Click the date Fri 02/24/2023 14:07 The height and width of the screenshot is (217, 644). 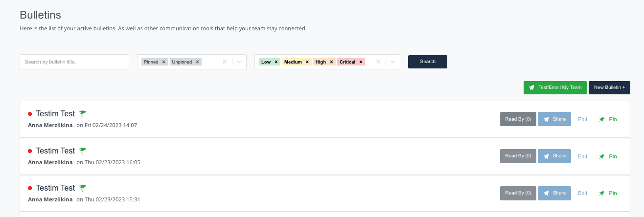(x=111, y=125)
